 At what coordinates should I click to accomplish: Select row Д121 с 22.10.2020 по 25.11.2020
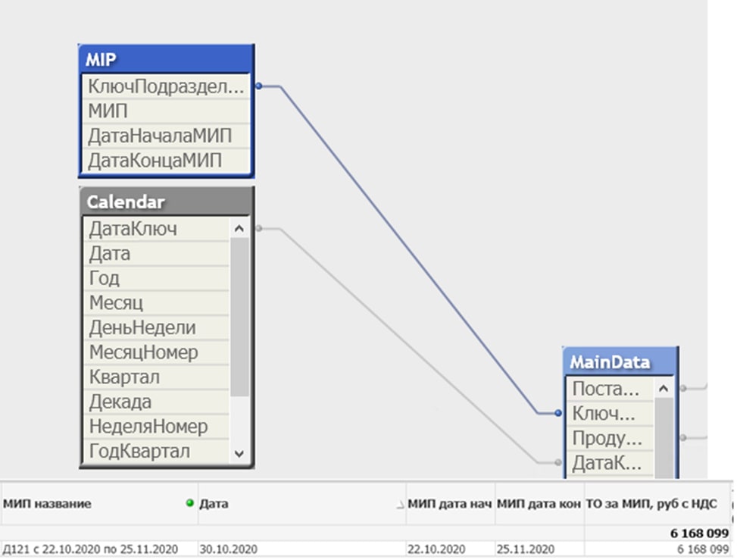(90, 549)
